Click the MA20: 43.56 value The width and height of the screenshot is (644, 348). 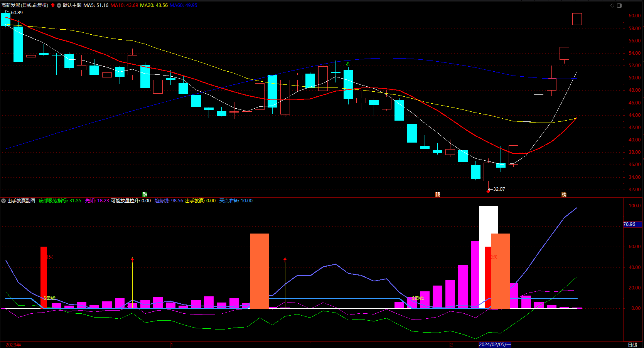point(154,5)
